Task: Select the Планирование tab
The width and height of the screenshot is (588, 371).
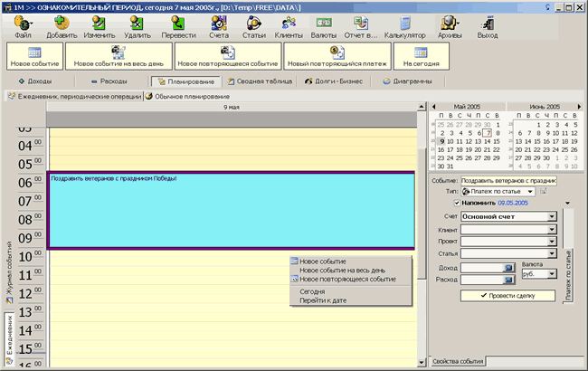Action: click(186, 81)
